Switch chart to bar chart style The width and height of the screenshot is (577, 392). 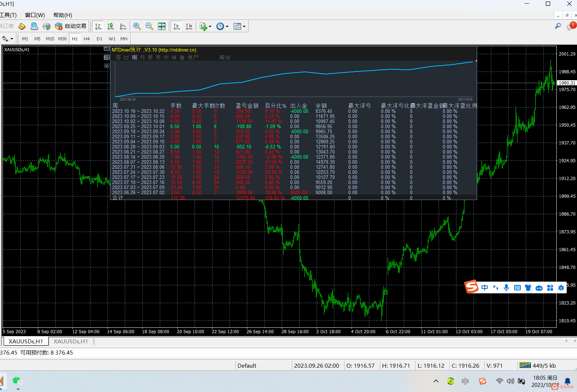click(98, 26)
